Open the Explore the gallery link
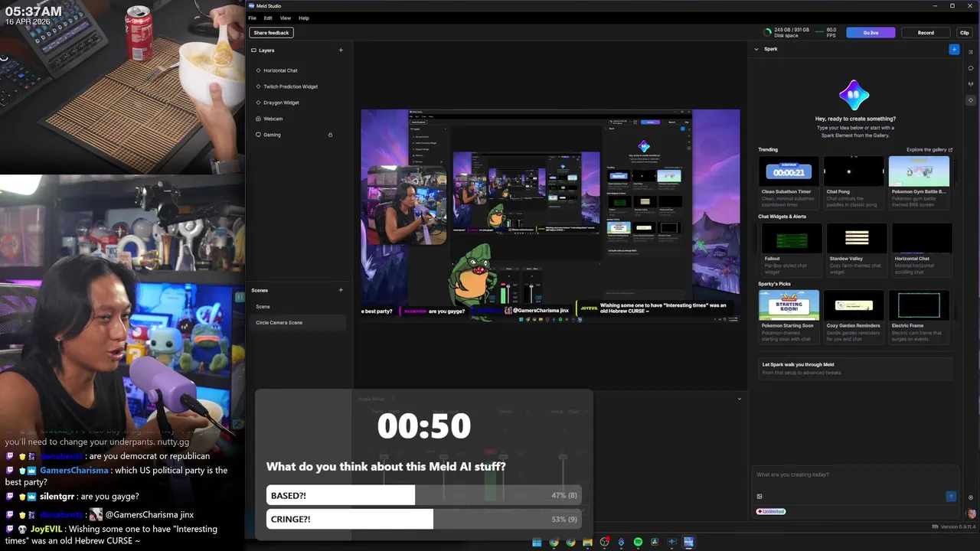 pos(929,150)
